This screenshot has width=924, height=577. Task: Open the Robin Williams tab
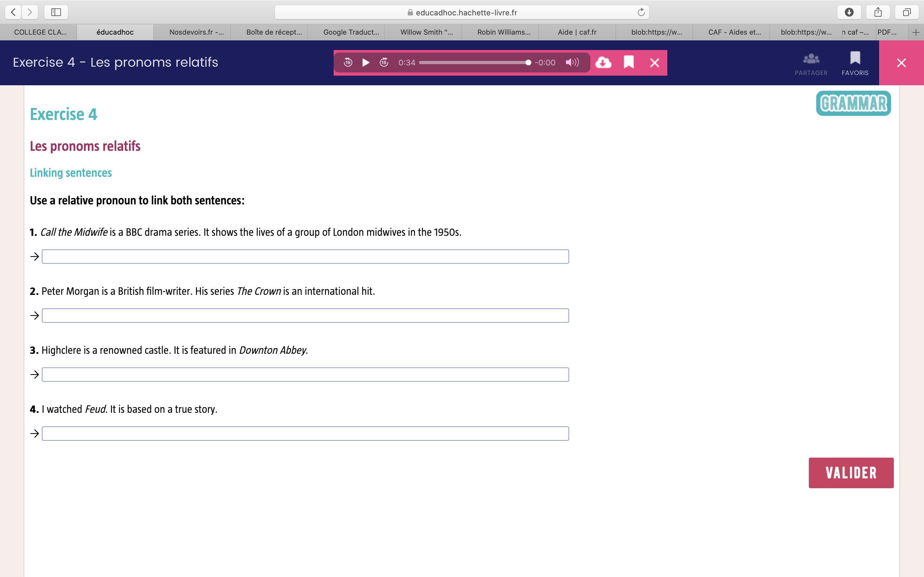pyautogui.click(x=503, y=32)
